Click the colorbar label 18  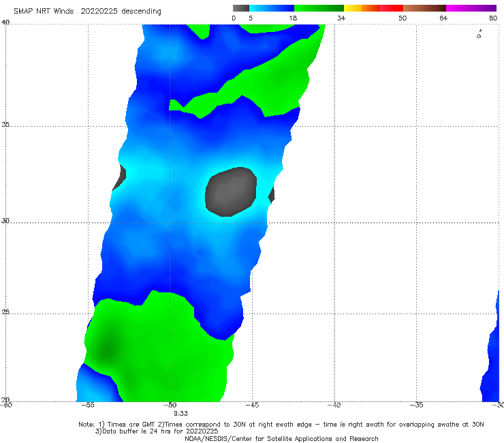tap(293, 18)
